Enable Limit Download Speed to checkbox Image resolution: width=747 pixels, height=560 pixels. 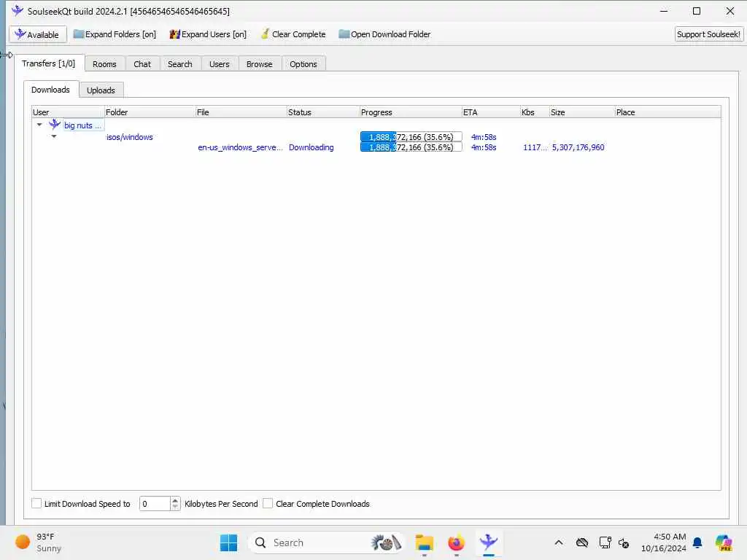pos(36,503)
